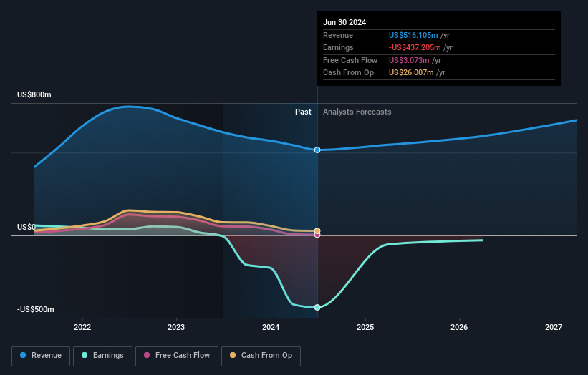Select the orange Cash From Op data point

(317, 230)
